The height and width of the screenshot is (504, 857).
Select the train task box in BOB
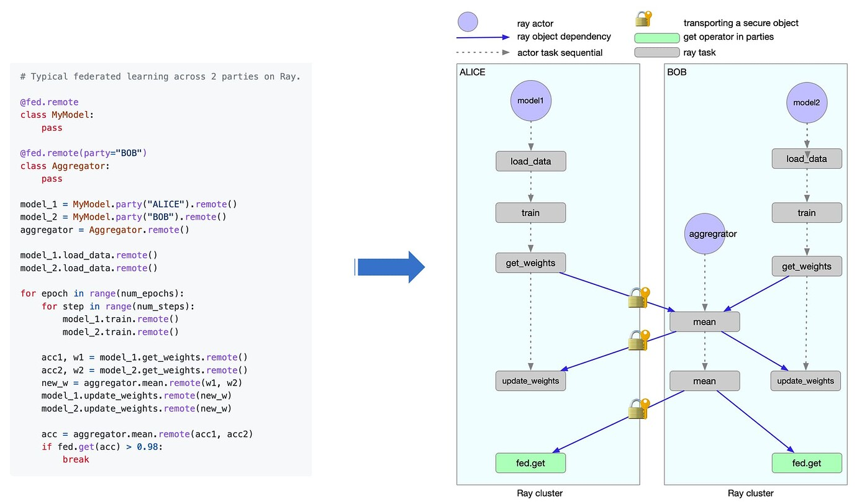pyautogui.click(x=806, y=213)
